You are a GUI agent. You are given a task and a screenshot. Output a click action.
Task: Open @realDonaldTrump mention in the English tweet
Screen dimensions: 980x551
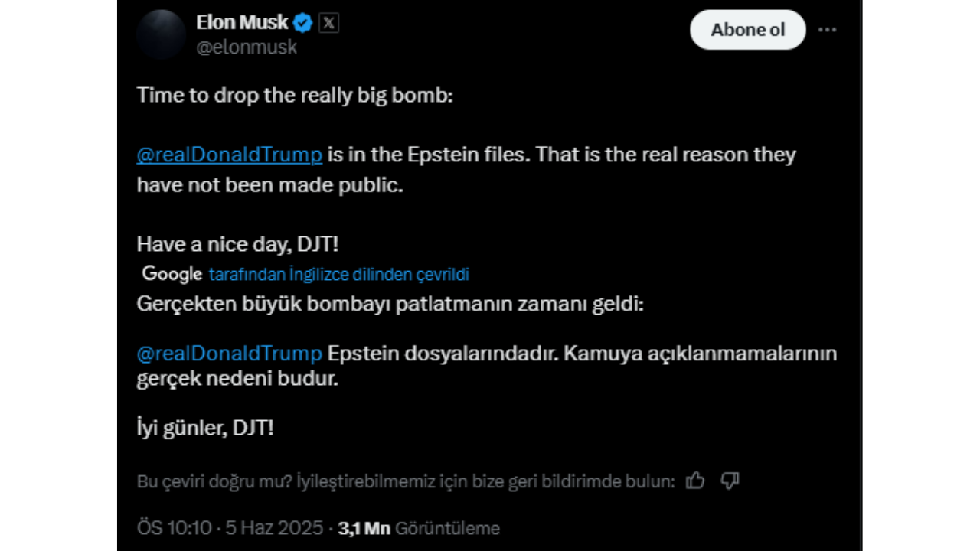[x=230, y=155]
